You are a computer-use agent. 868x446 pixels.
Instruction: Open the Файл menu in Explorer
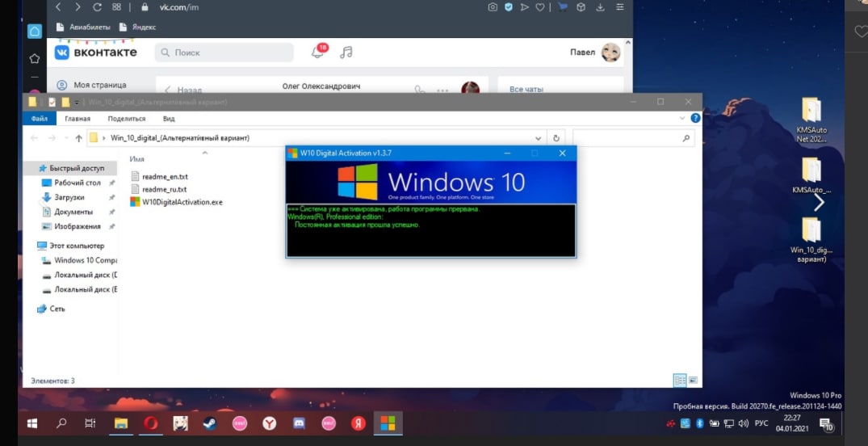40,119
